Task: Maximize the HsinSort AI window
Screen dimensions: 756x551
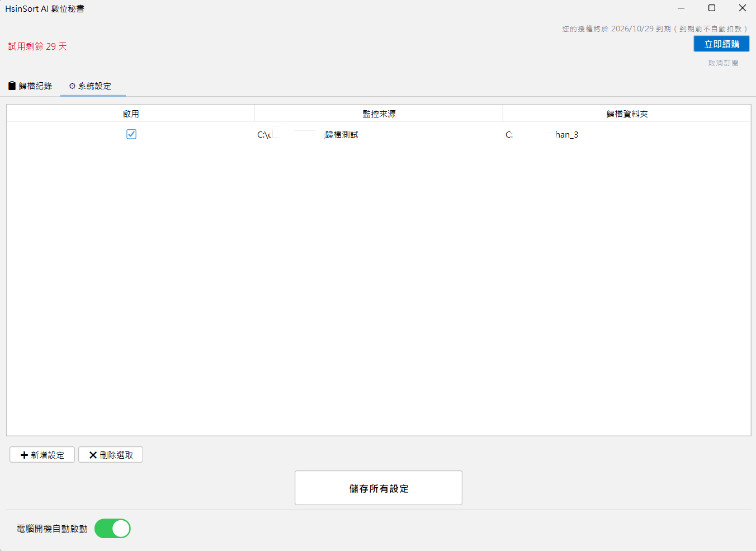Action: [x=712, y=8]
